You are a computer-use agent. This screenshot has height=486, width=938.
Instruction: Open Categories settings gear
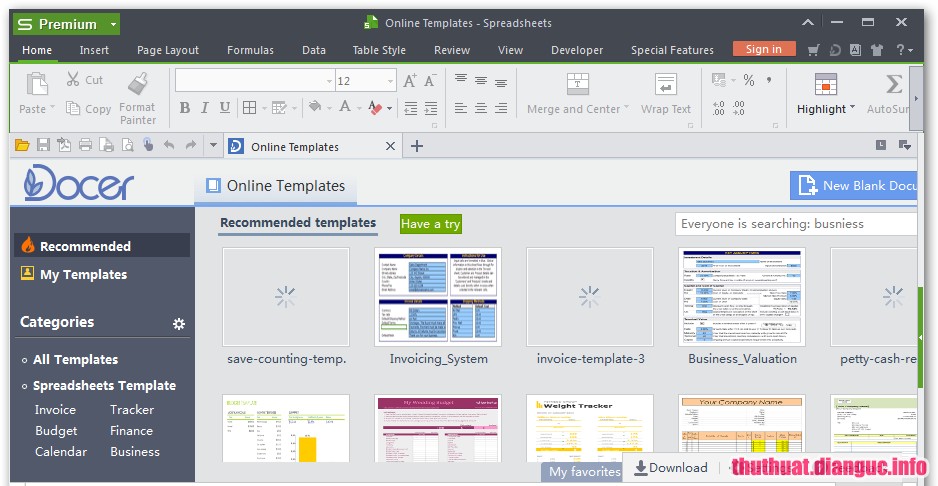179,324
